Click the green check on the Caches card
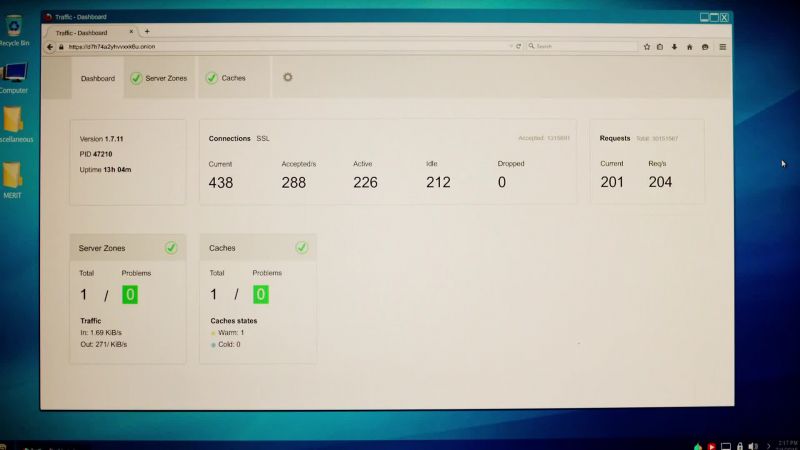Viewport: 800px width, 450px height. 302,248
